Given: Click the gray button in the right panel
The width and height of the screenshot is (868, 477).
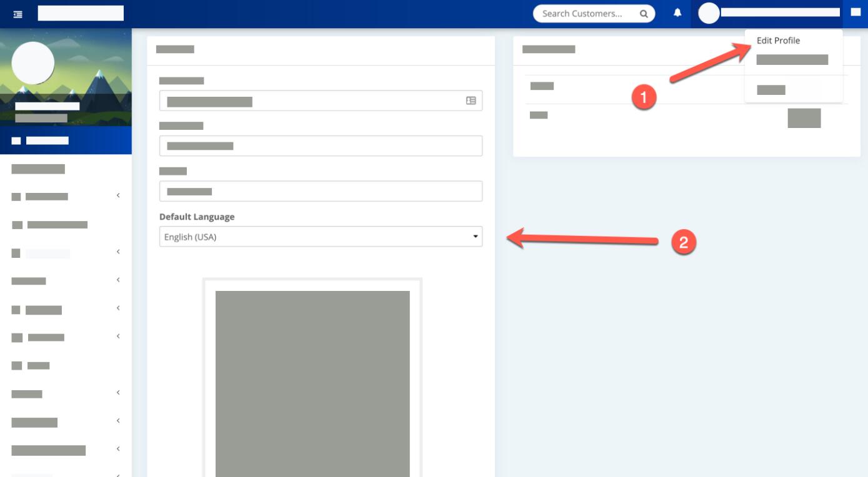Looking at the screenshot, I should point(804,118).
